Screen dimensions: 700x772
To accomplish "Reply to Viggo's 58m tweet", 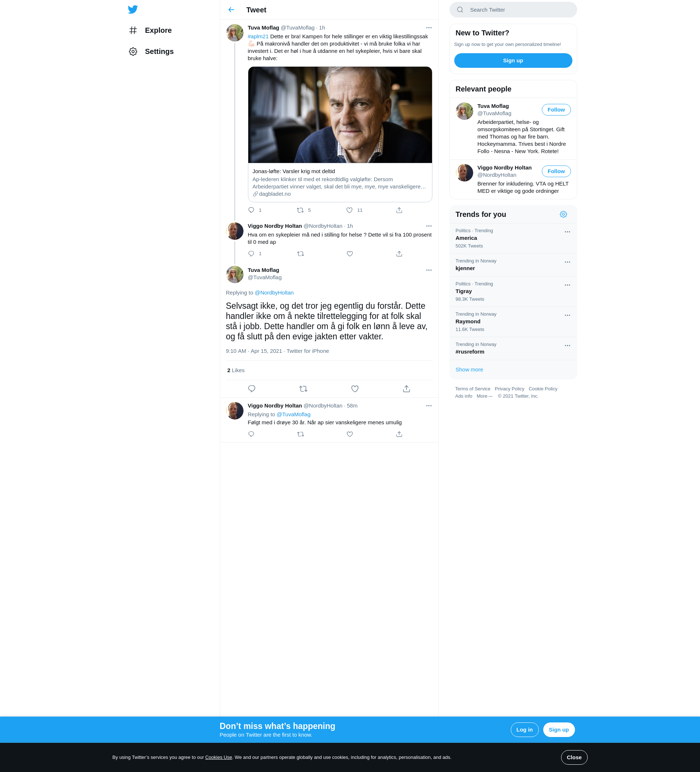I will (x=251, y=434).
